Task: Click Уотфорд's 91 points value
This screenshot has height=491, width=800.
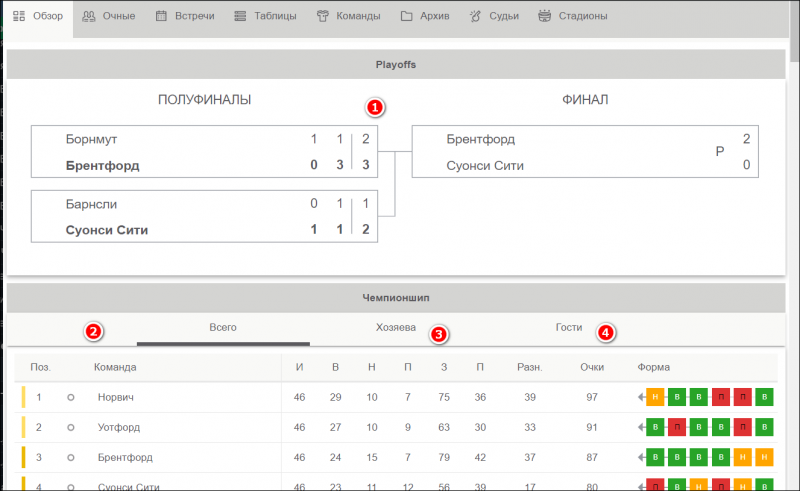Action: pyautogui.click(x=592, y=427)
